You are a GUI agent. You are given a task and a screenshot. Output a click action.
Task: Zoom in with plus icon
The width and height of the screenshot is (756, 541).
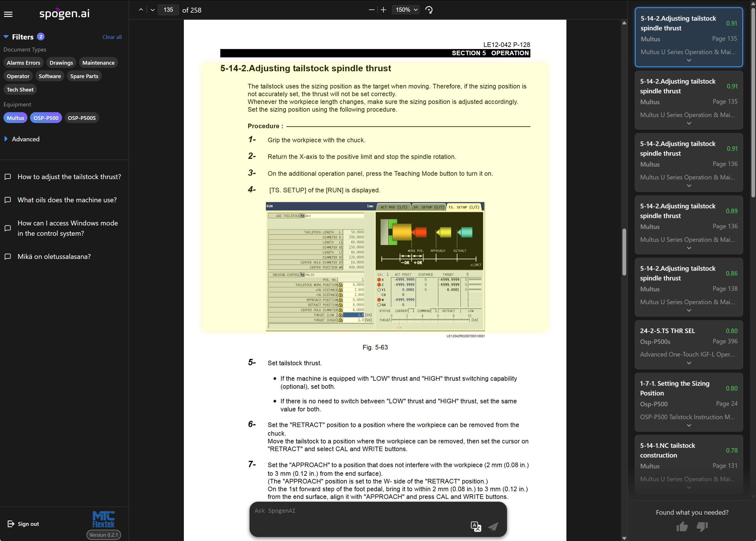[x=383, y=10]
